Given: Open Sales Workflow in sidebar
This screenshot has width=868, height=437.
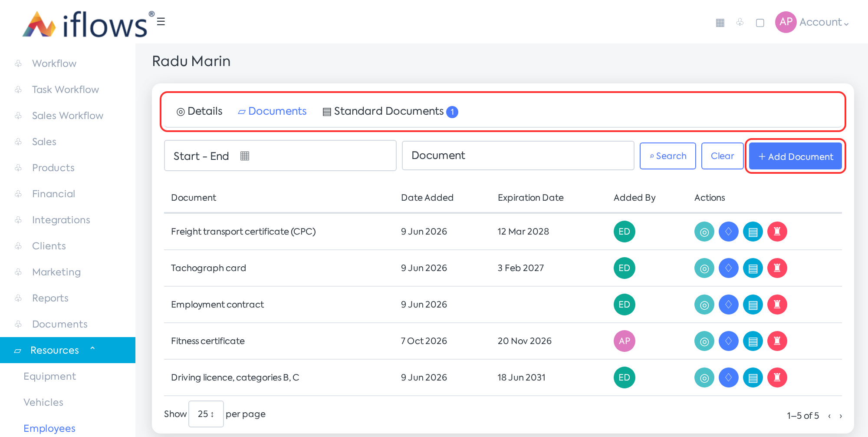Looking at the screenshot, I should pos(68,116).
